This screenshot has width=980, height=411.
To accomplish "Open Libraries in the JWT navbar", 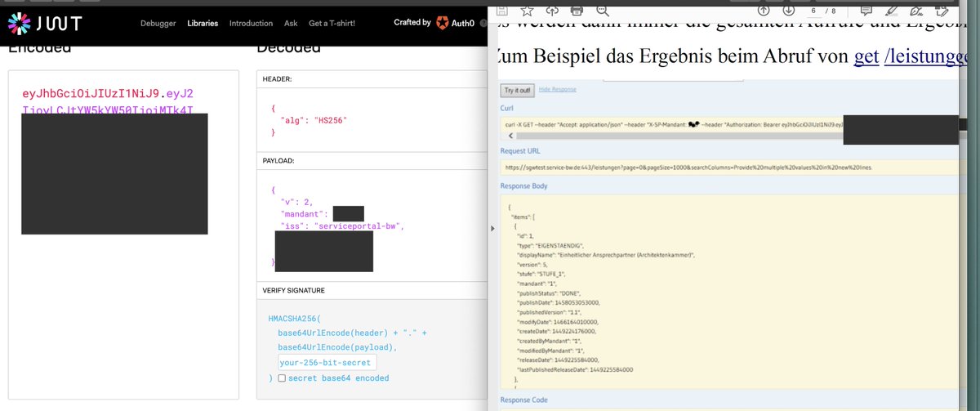I will [203, 23].
